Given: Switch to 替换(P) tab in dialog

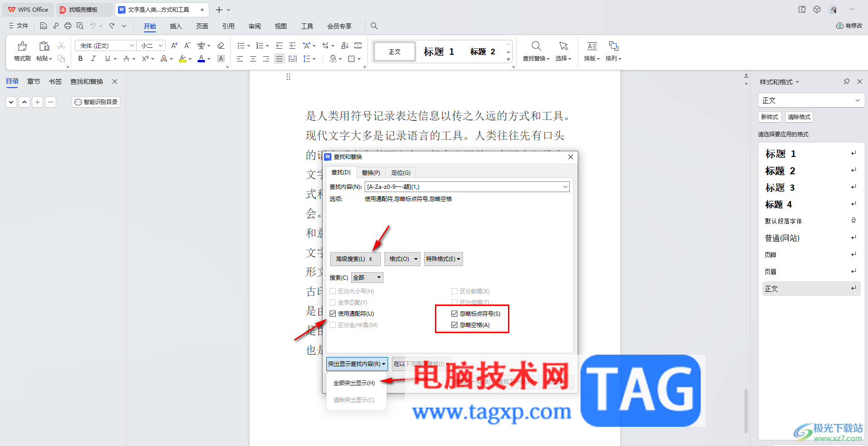Looking at the screenshot, I should [x=371, y=173].
